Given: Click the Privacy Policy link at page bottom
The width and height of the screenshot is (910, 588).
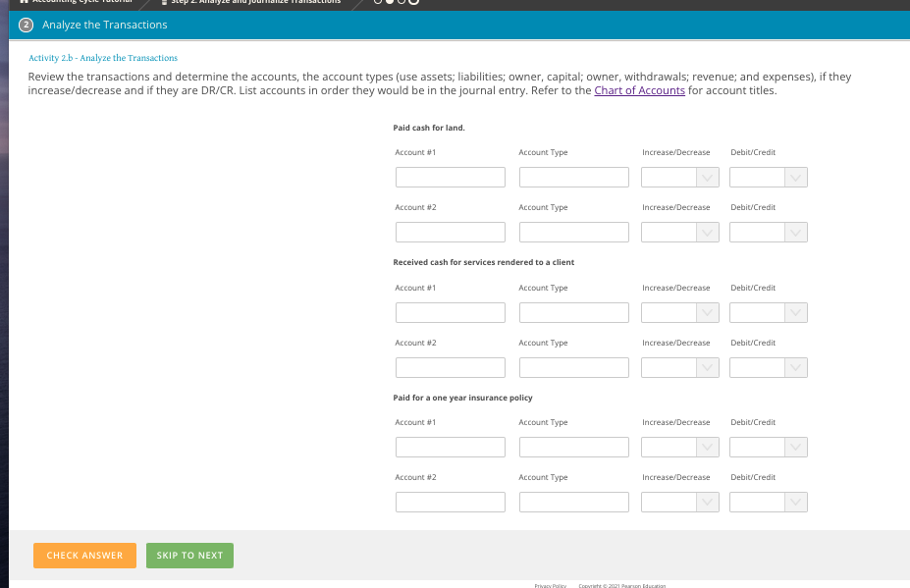Looking at the screenshot, I should (550, 585).
